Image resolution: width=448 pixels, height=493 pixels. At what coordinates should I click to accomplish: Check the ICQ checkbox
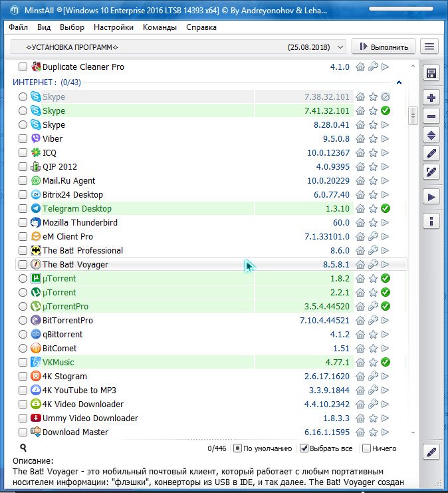click(23, 153)
